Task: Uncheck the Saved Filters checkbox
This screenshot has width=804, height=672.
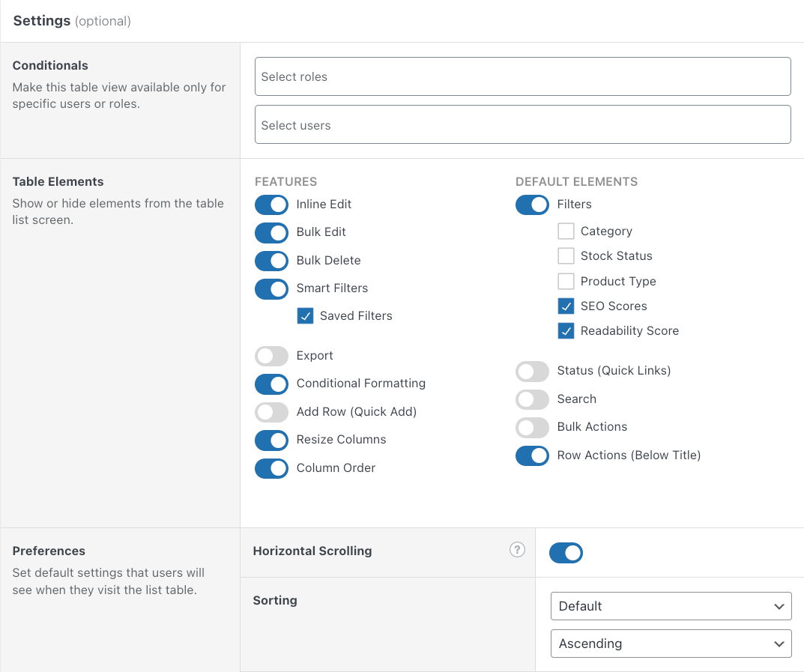Action: (x=305, y=315)
